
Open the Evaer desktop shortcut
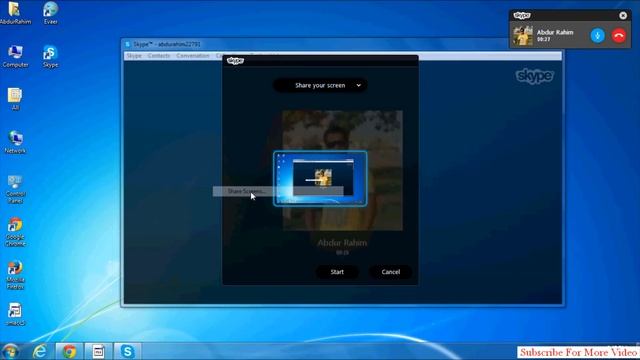click(x=51, y=13)
